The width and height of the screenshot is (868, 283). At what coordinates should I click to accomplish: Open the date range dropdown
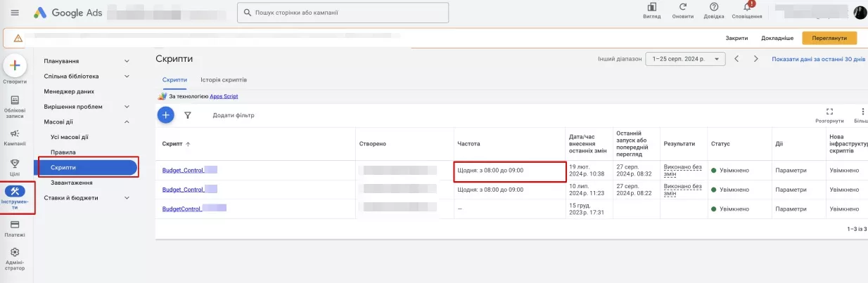point(686,59)
